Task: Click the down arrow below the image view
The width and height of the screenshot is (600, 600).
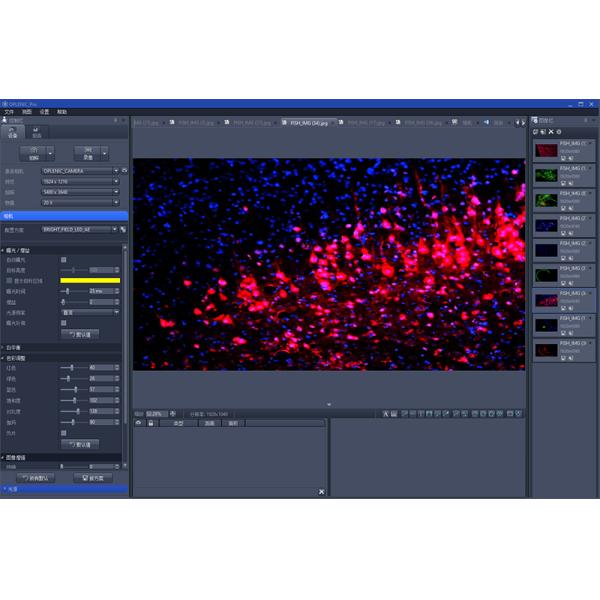Action: point(329,404)
